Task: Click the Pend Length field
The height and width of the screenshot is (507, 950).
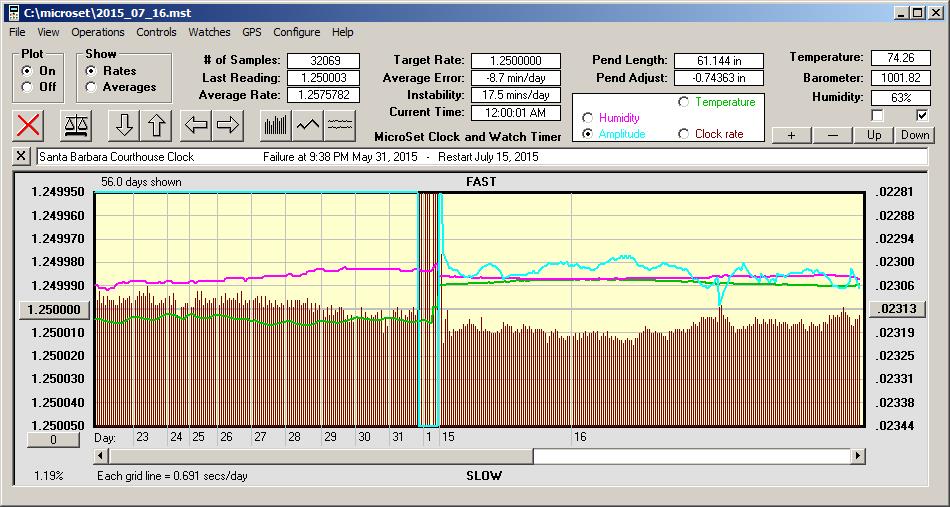Action: (x=719, y=61)
